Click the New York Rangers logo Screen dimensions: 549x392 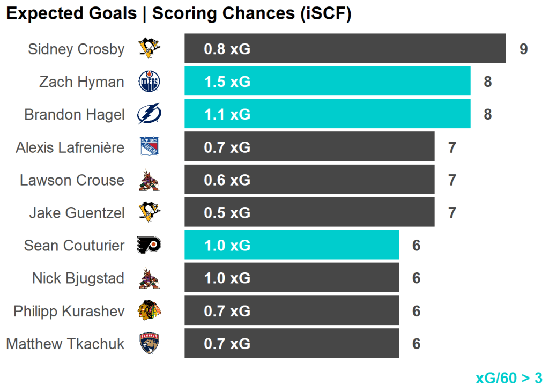click(149, 147)
